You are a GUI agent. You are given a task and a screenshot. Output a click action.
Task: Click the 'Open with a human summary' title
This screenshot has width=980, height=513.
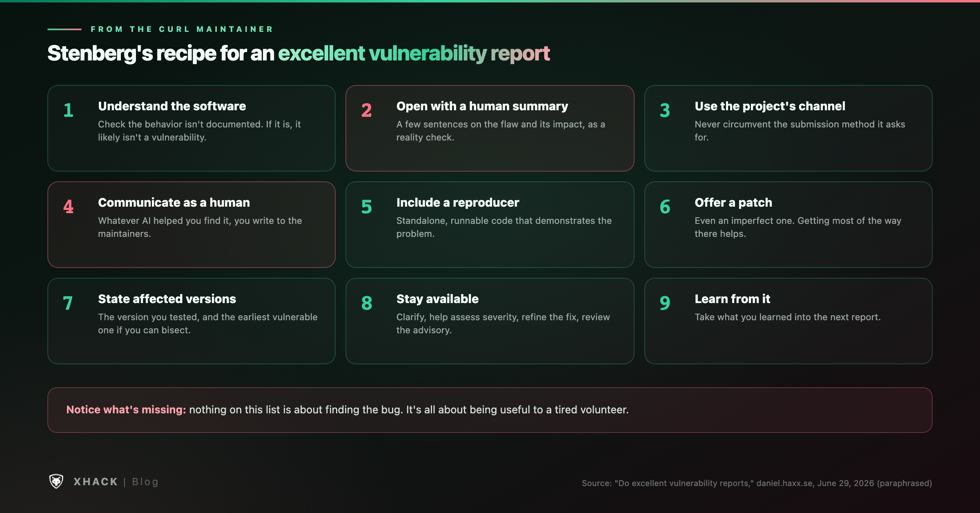(x=482, y=106)
